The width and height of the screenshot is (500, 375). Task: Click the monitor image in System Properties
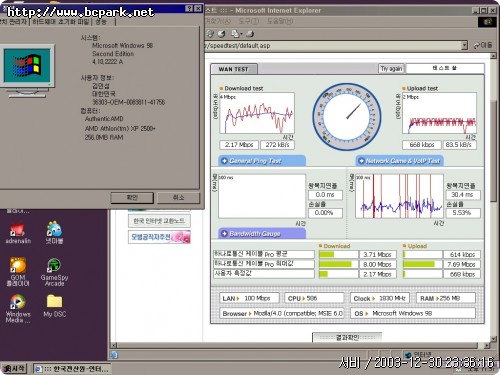[x=27, y=71]
